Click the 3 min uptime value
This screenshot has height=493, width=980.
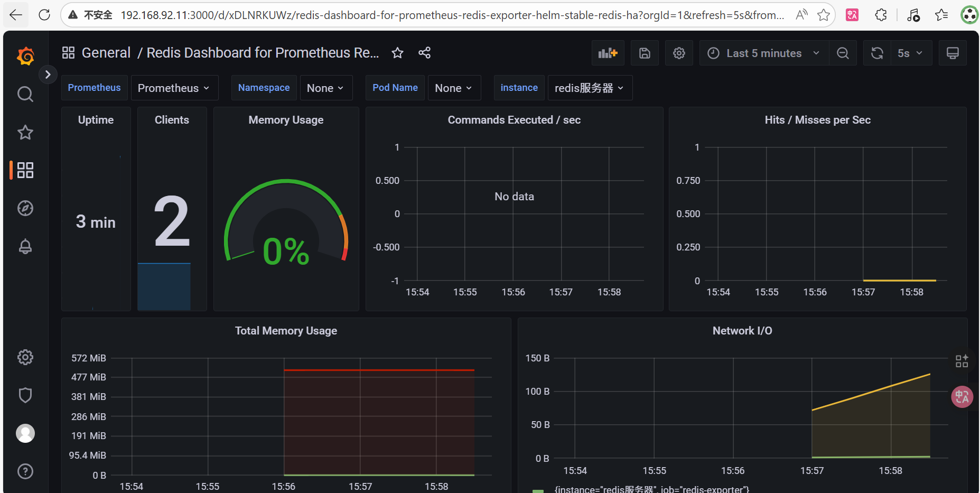[96, 222]
